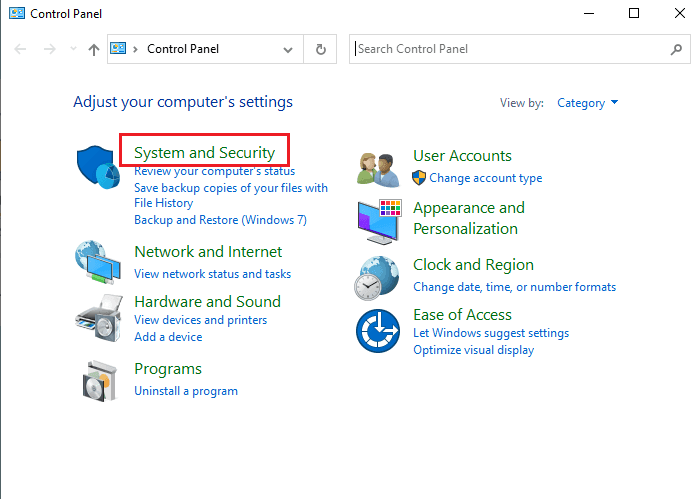700x499 pixels.
Task: Expand the address bar history dropdown
Action: pos(288,50)
